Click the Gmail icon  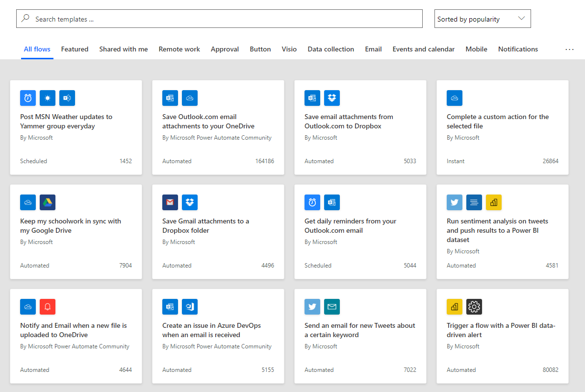click(x=170, y=202)
